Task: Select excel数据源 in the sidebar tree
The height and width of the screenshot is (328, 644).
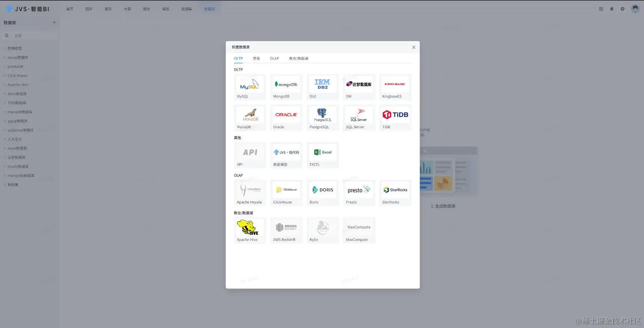Action: point(17,148)
